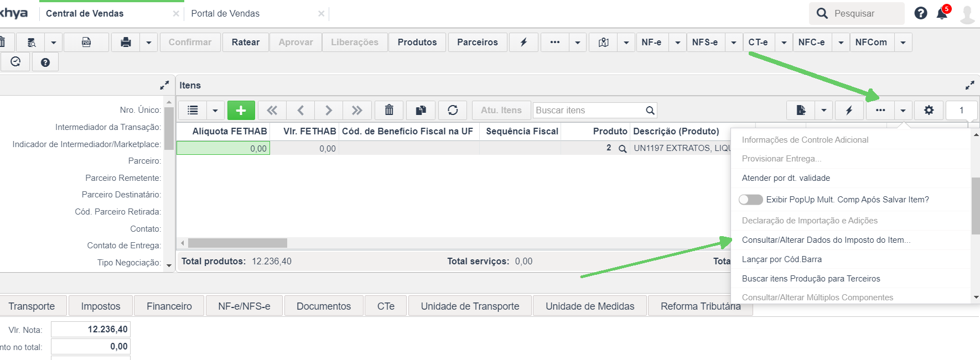Image resolution: width=980 pixels, height=360 pixels.
Task: Click the Ratear button
Action: click(x=246, y=42)
